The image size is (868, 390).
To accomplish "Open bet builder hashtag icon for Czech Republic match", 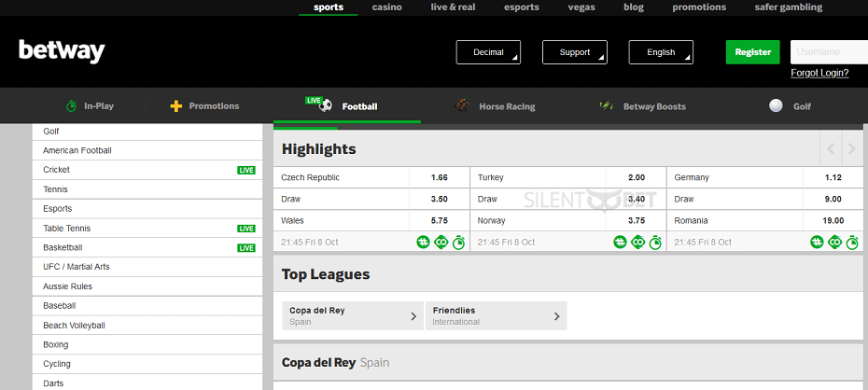I will (424, 242).
